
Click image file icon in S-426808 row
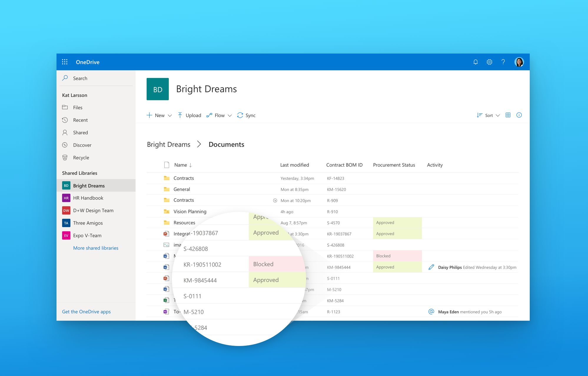(166, 245)
